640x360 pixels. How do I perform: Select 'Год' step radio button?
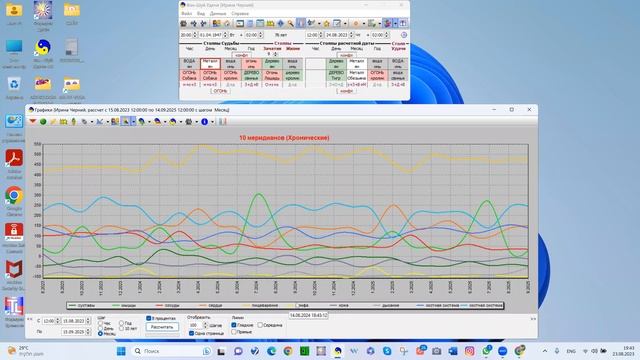121,323
